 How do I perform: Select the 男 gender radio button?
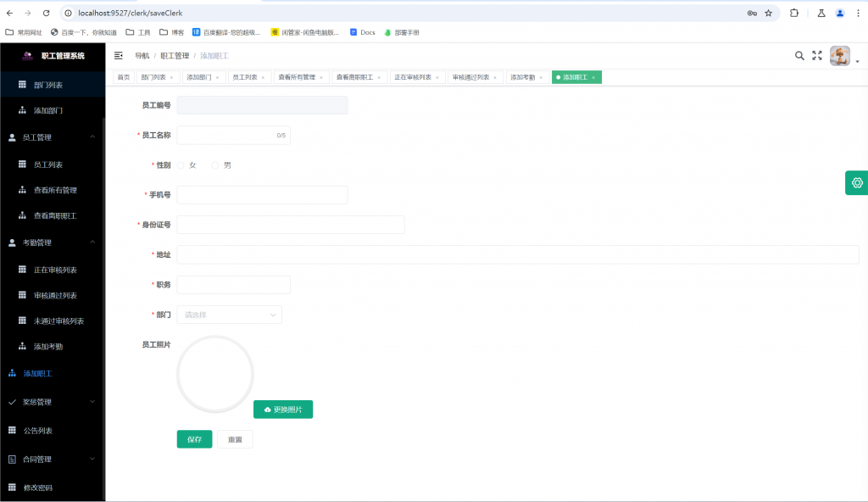click(215, 165)
